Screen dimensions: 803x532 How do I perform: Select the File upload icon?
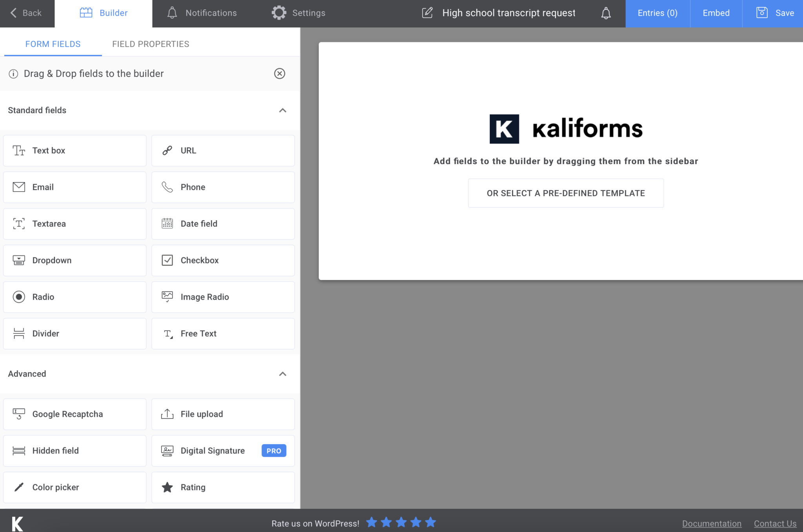point(167,414)
